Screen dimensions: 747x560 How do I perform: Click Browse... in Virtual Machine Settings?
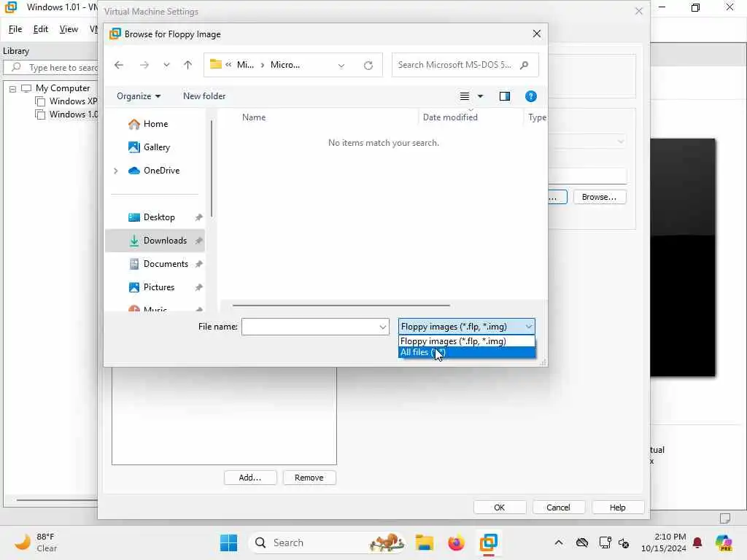[x=600, y=197]
